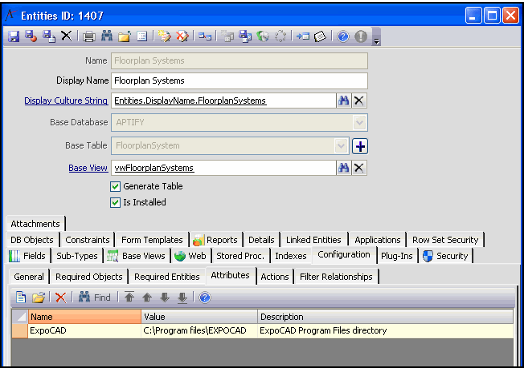The width and height of the screenshot is (528, 376).
Task: Click the blue plus button beside Base Table
Action: (360, 146)
